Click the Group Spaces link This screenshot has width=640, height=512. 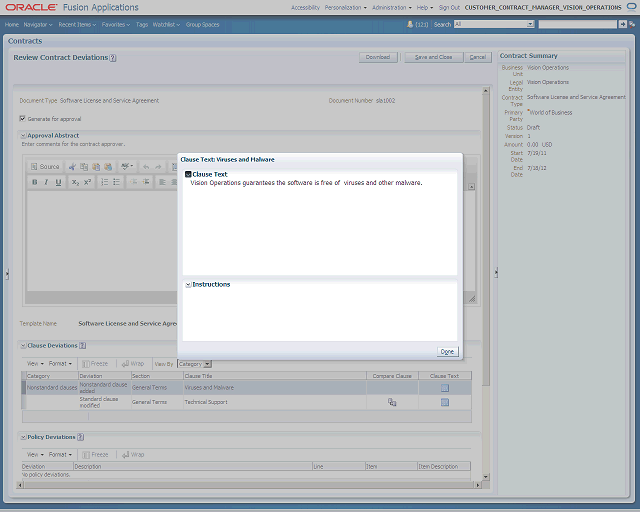(202, 24)
